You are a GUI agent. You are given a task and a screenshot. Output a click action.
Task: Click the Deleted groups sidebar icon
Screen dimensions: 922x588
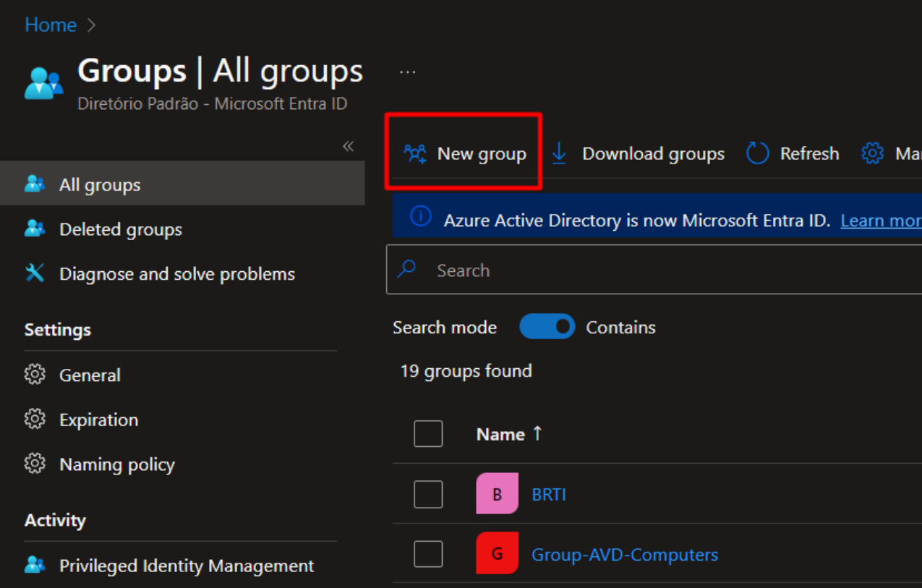pos(34,229)
